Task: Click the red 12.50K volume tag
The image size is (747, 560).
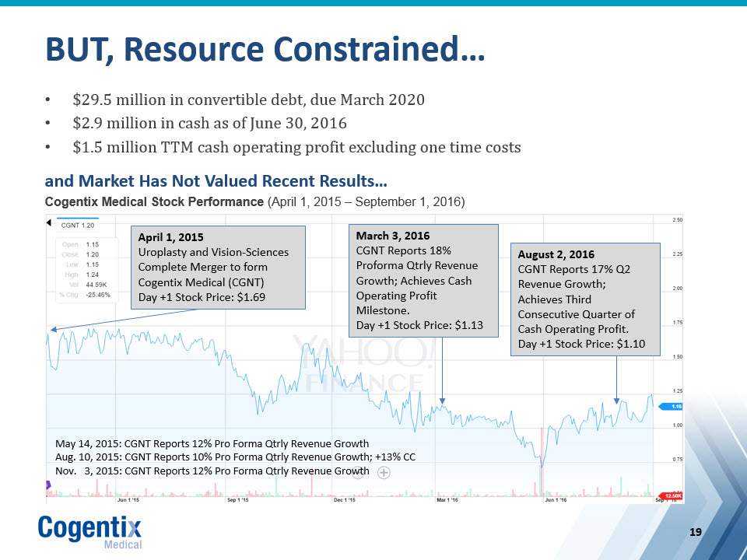Action: pyautogui.click(x=671, y=496)
